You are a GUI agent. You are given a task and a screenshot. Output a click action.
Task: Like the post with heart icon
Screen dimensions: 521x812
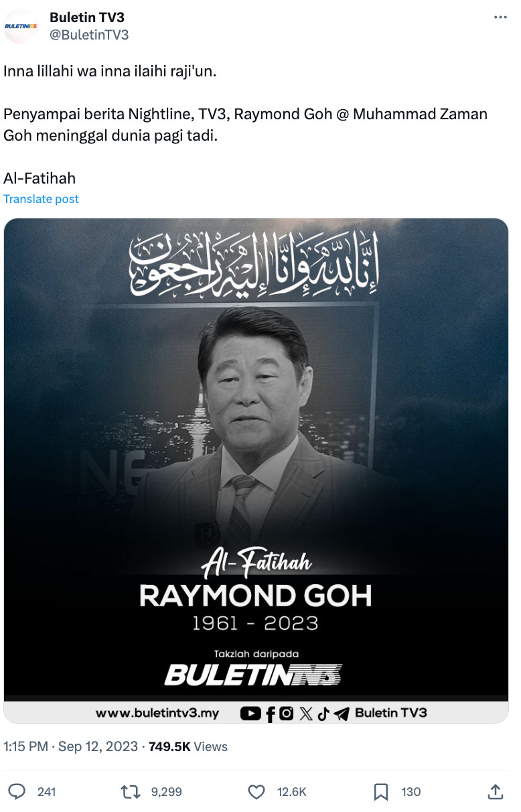coord(256,792)
